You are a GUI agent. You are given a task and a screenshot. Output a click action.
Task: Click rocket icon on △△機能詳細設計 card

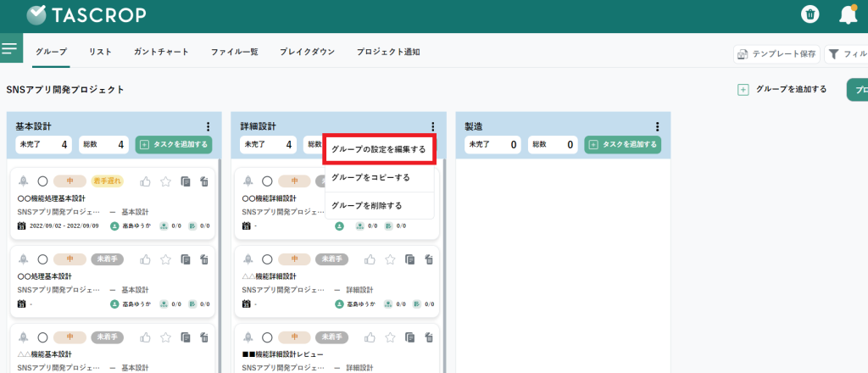click(x=248, y=259)
